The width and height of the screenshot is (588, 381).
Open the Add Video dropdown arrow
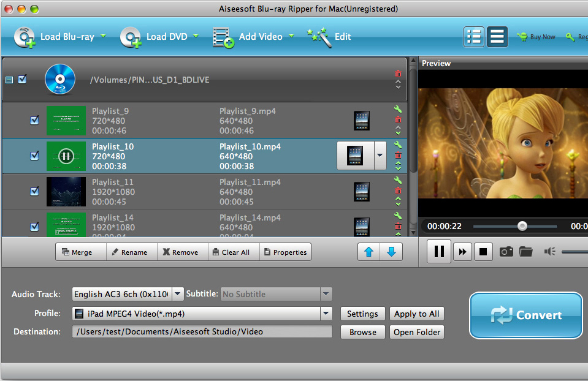pos(291,36)
